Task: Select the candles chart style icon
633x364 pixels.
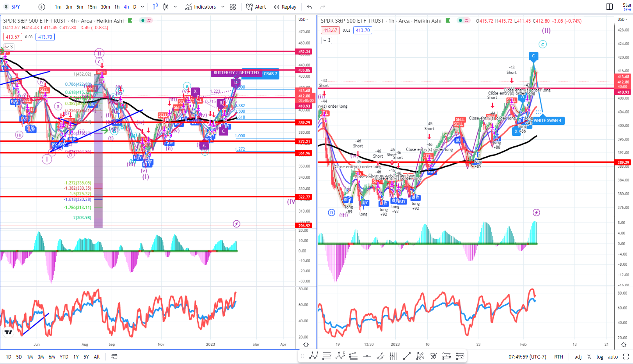Action: pos(166,7)
